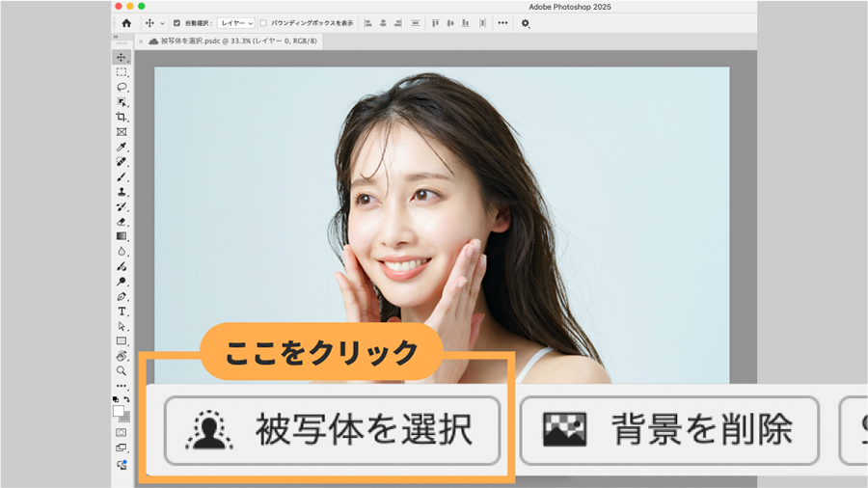Select the Lasso tool
Image resolution: width=868 pixels, height=488 pixels.
coord(122,88)
